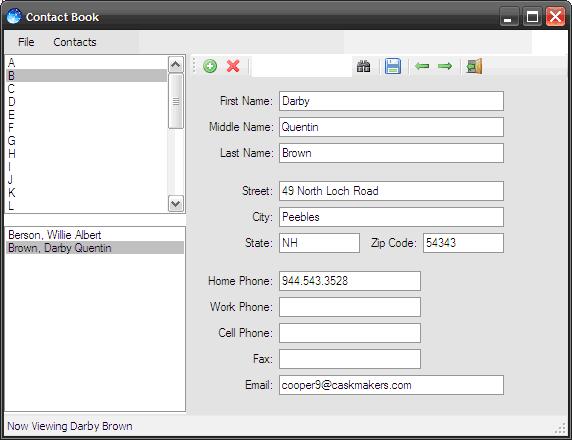Click the toolbar search text box
The width and height of the screenshot is (572, 440).
pyautogui.click(x=302, y=66)
